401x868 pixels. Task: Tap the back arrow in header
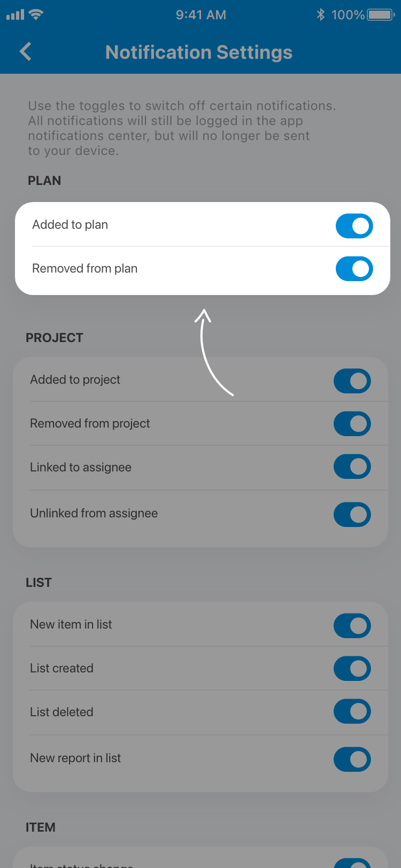tap(25, 52)
